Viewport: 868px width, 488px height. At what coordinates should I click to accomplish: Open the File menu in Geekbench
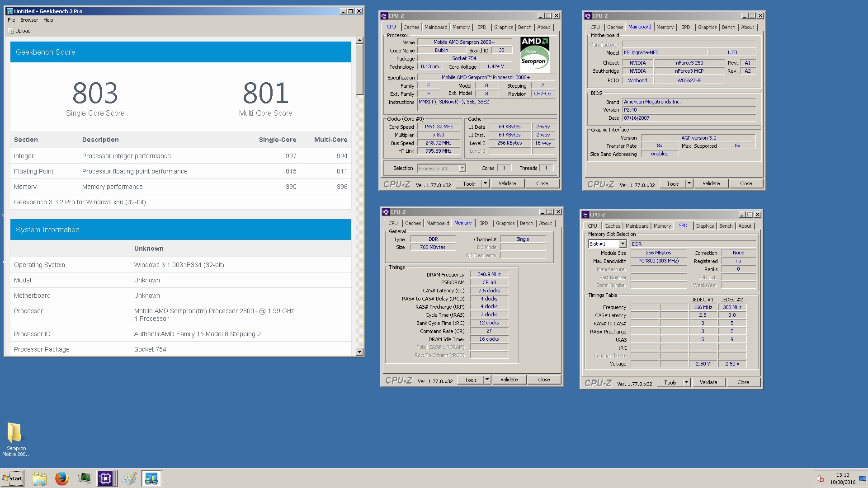click(11, 20)
